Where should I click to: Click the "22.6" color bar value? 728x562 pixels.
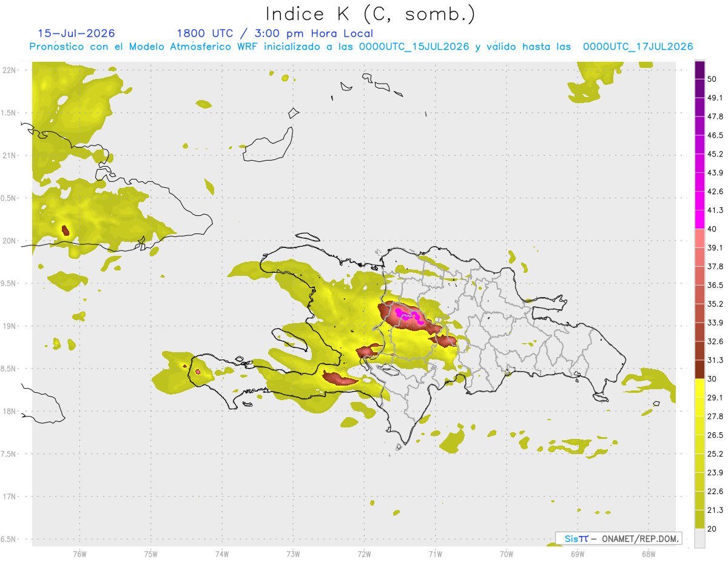(x=715, y=491)
